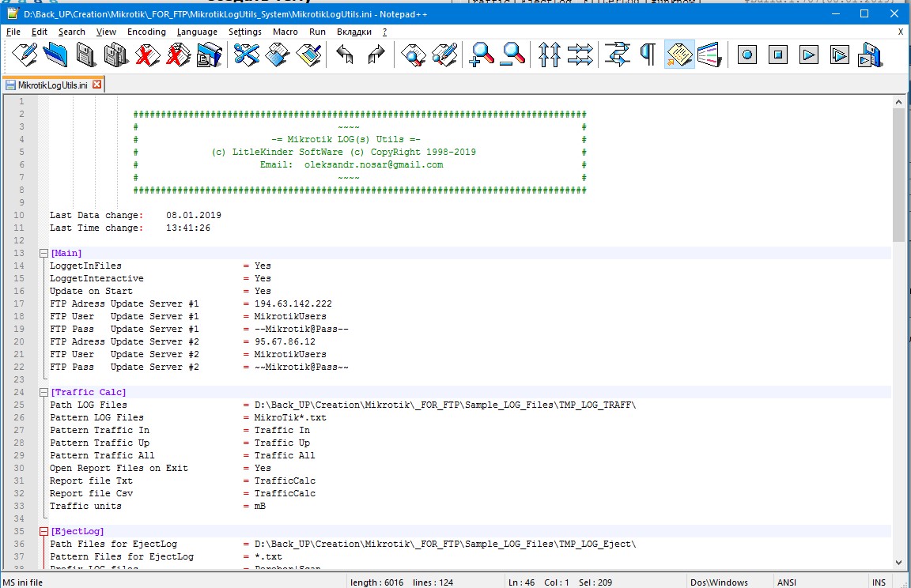
Task: Save the recorded macro icon
Action: point(871,55)
